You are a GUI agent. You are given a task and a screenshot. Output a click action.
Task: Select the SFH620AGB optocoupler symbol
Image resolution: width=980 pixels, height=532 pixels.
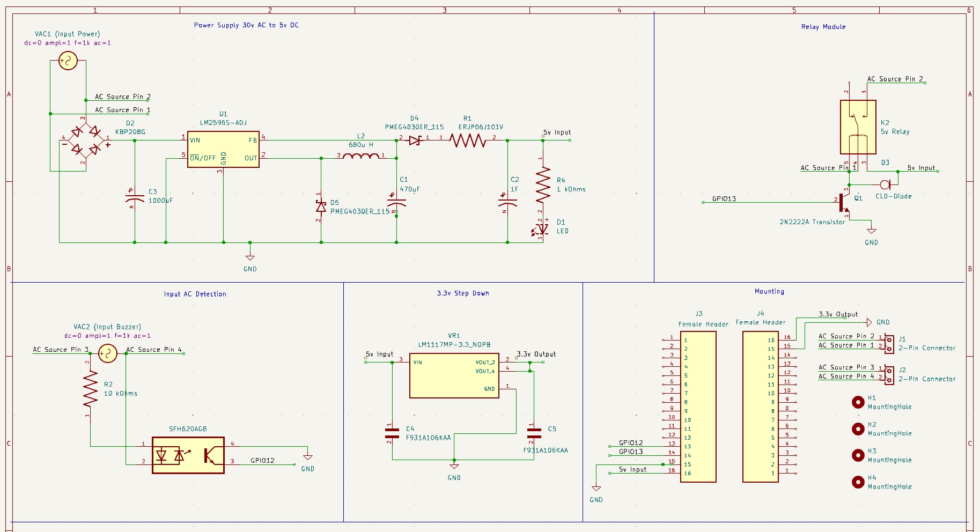coord(188,455)
